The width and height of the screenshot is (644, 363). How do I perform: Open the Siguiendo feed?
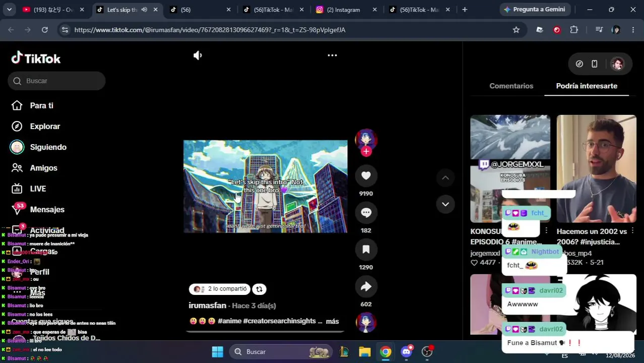38,147
